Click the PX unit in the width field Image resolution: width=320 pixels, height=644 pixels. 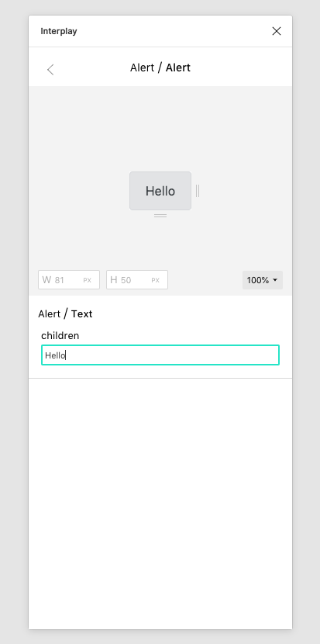[87, 280]
